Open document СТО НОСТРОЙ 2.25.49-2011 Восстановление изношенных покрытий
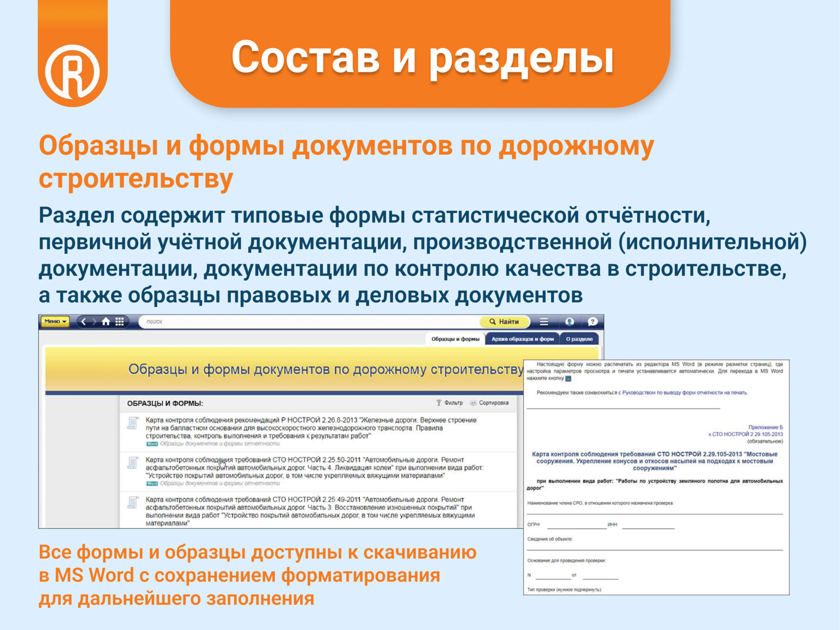Screen dimensions: 840x630 click(x=310, y=511)
